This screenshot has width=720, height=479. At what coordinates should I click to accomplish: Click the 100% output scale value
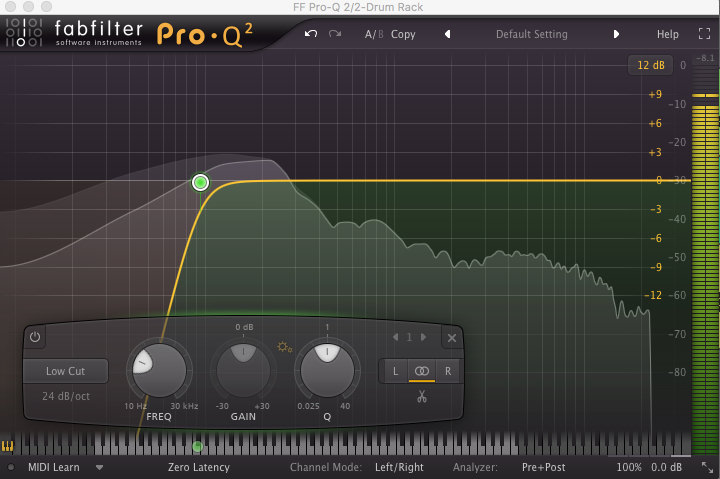pyautogui.click(x=629, y=467)
